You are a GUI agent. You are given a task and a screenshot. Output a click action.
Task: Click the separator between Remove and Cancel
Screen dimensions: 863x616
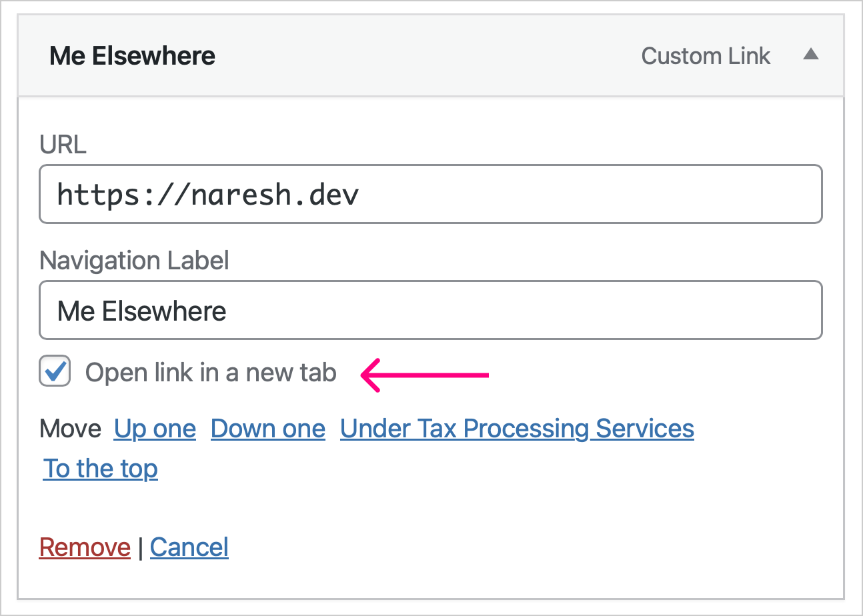point(140,548)
